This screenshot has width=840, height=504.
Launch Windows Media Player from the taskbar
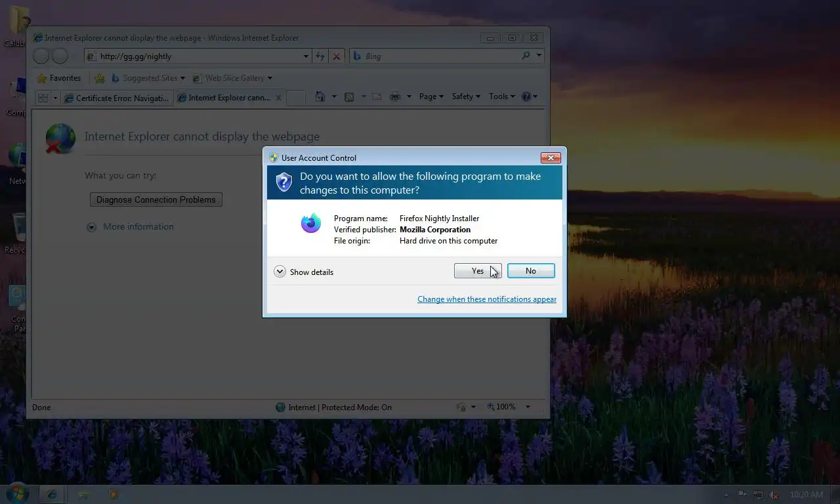coord(114,494)
